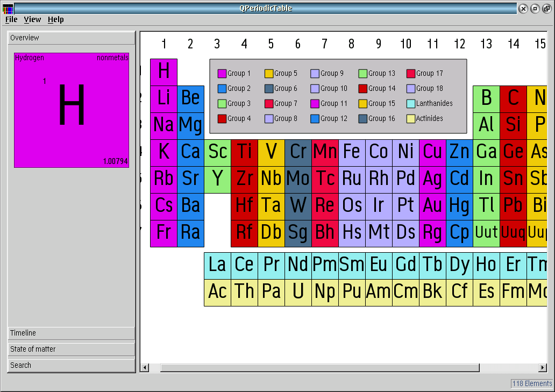This screenshot has height=392, width=555.
Task: Select uranium in the actinide row
Action: (298, 291)
